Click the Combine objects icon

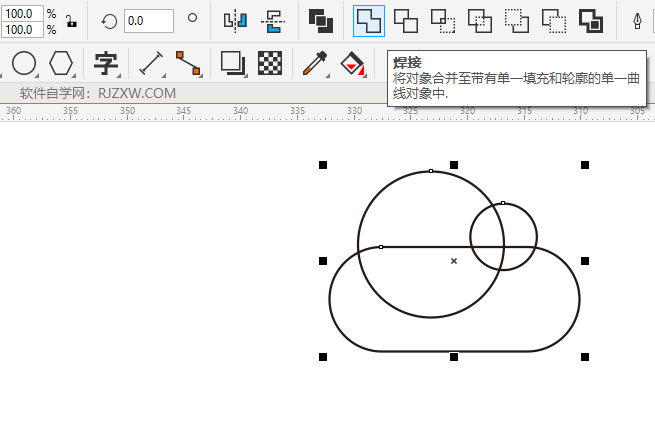pos(320,20)
